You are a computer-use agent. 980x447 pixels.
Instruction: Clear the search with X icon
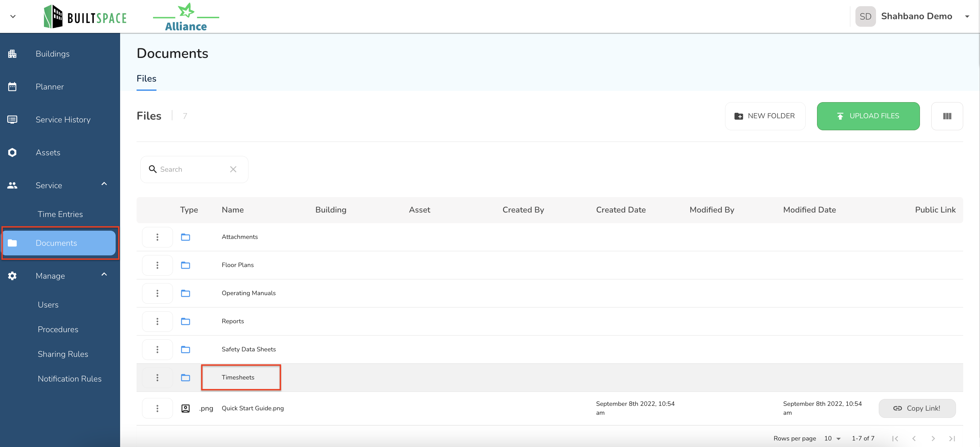[233, 169]
